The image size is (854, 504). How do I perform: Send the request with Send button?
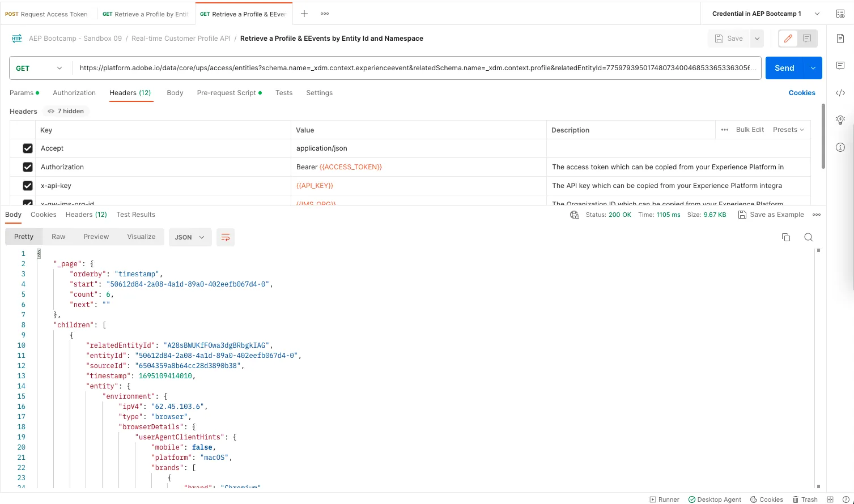point(784,68)
